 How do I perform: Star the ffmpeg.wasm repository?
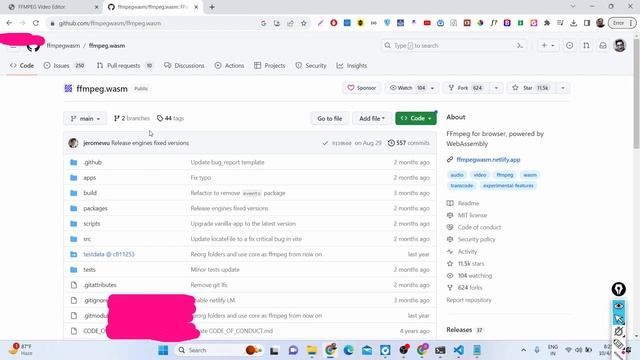click(531, 88)
